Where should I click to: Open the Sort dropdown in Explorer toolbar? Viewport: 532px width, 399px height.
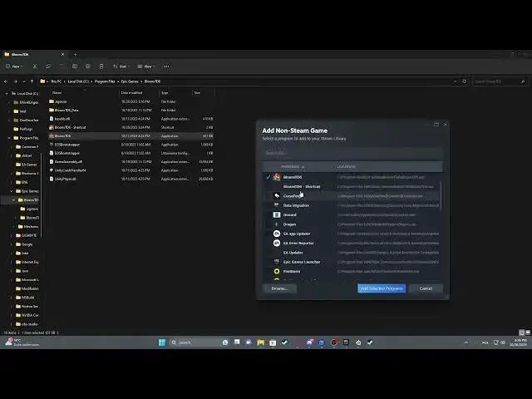coord(121,66)
